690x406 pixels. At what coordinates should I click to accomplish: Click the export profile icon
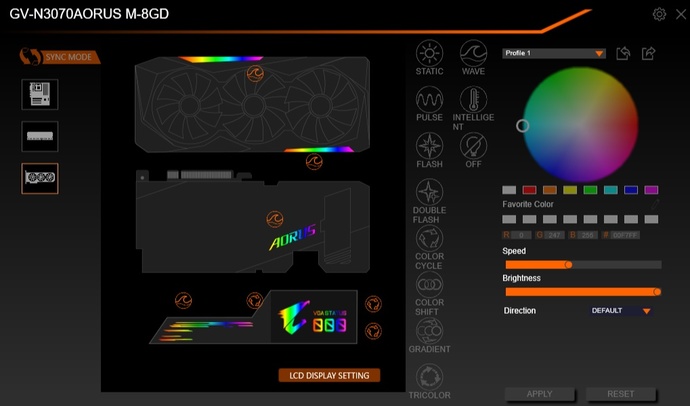(x=649, y=53)
